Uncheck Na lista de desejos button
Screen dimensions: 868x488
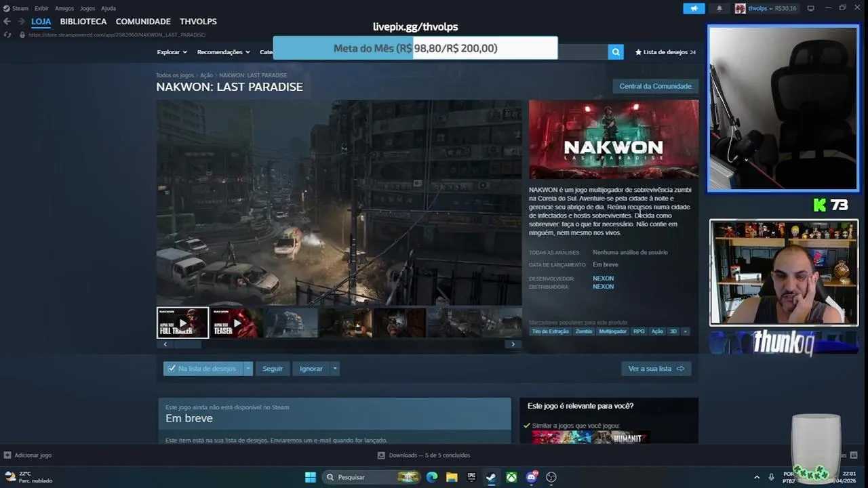point(203,369)
